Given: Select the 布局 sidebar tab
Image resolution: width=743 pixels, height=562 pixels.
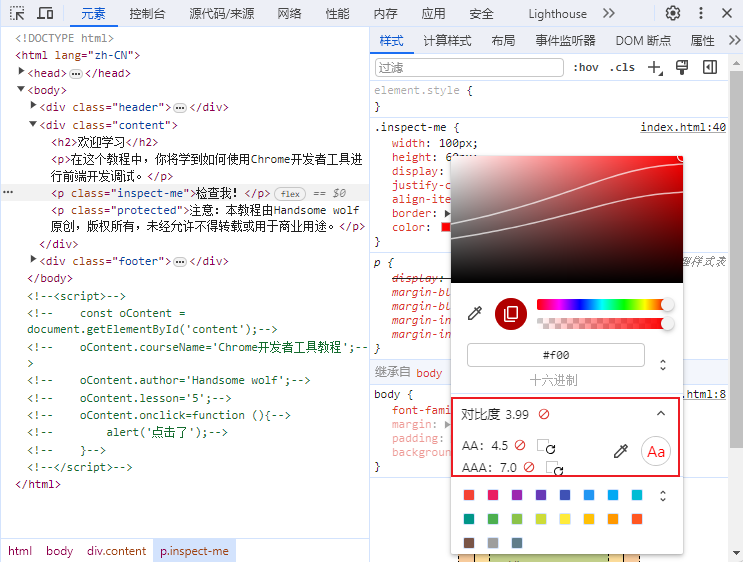Looking at the screenshot, I should click(x=503, y=41).
